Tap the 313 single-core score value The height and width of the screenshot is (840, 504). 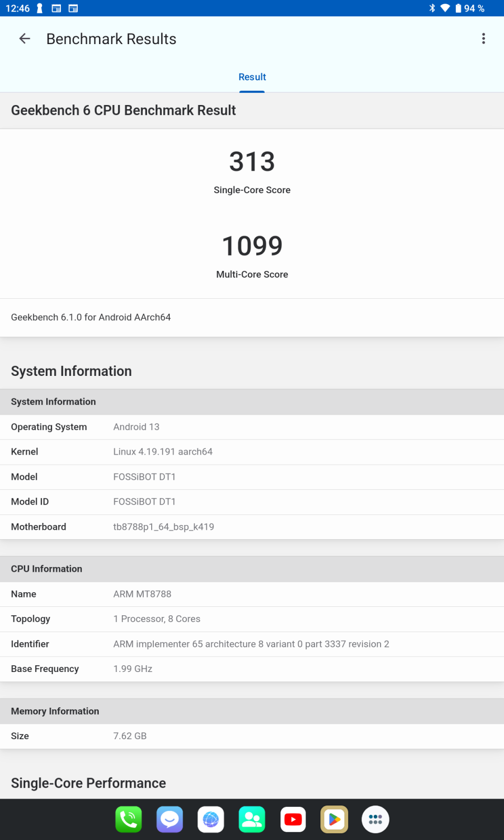point(252,161)
